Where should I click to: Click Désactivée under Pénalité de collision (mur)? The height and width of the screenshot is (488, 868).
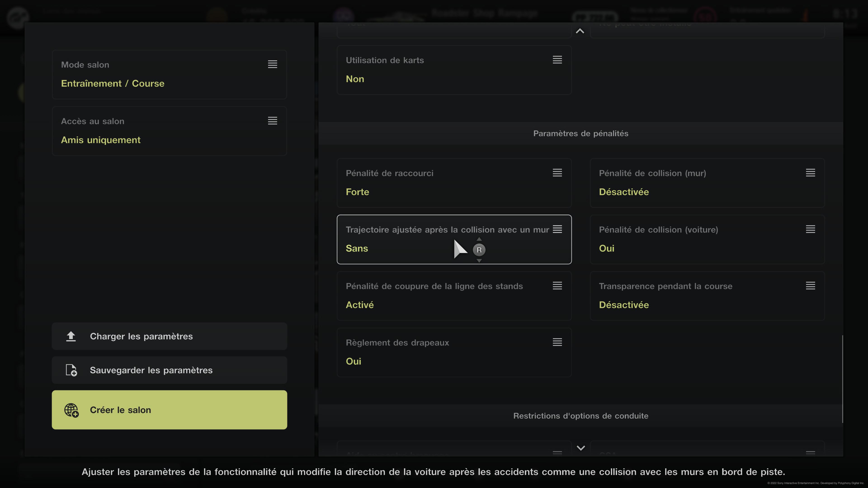(x=624, y=192)
